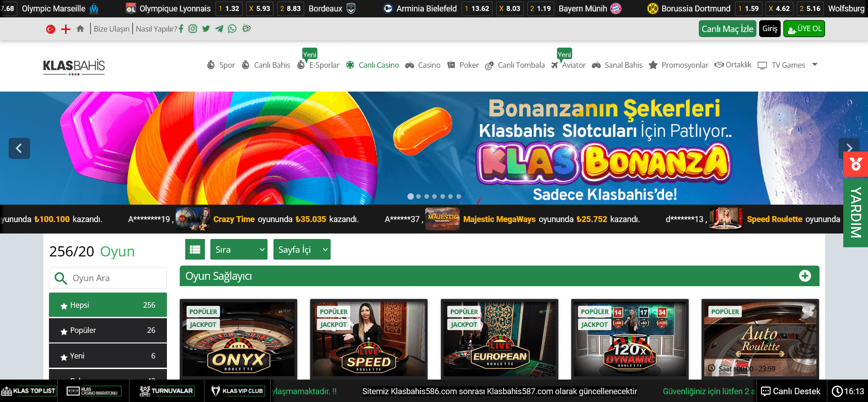This screenshot has height=402, width=868.
Task: Switch language with the English flag icon
Action: [66, 29]
